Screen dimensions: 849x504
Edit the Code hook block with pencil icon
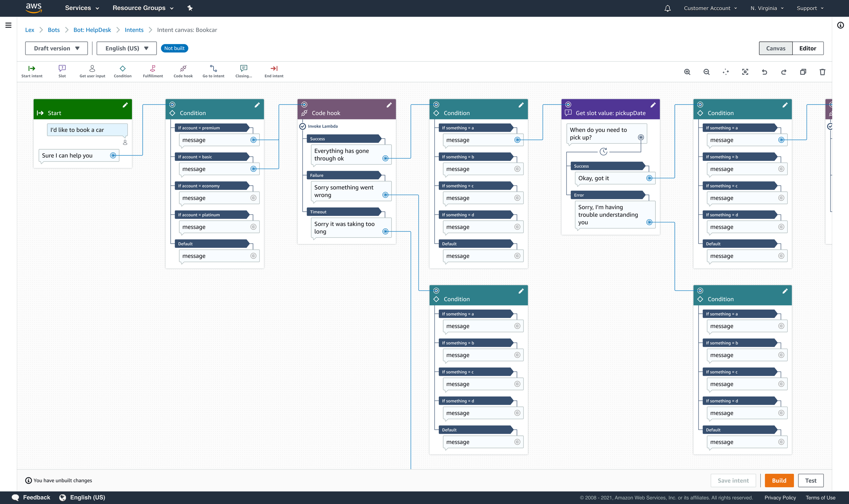(389, 105)
